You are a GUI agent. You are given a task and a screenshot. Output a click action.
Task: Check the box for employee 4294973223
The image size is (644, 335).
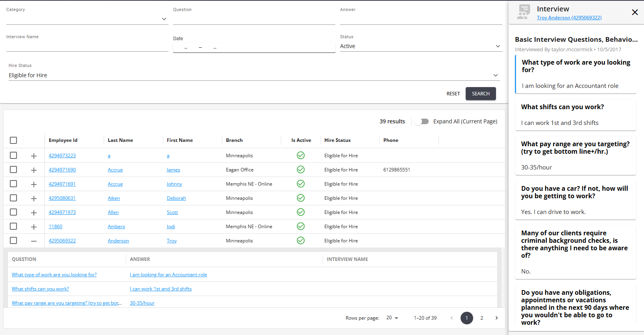point(13,155)
